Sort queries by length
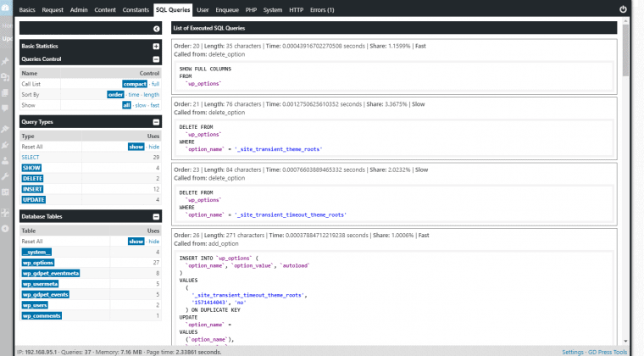 pyautogui.click(x=152, y=94)
